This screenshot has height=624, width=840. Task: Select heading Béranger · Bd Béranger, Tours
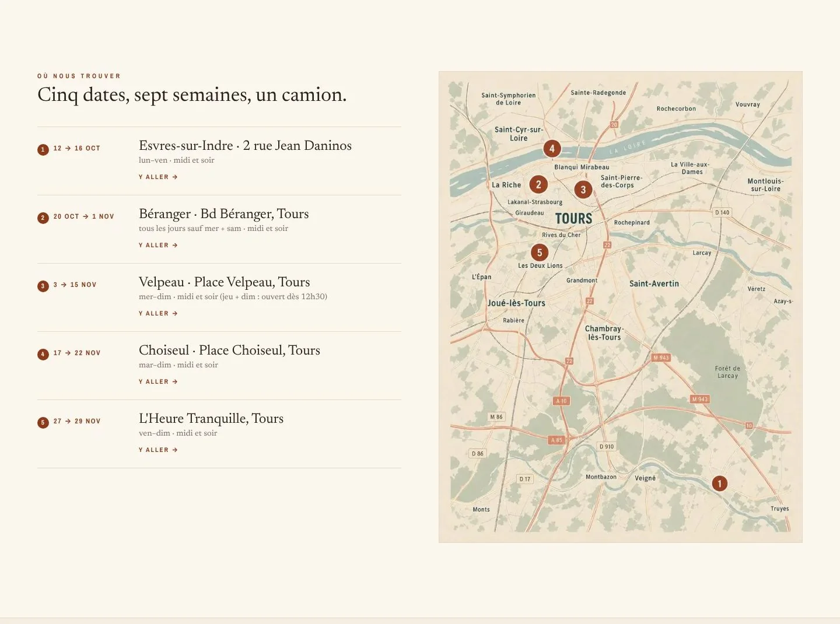pyautogui.click(x=223, y=213)
